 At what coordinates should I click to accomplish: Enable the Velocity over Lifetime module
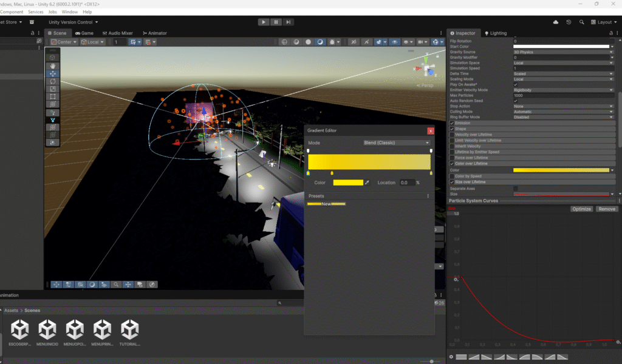tap(451, 135)
